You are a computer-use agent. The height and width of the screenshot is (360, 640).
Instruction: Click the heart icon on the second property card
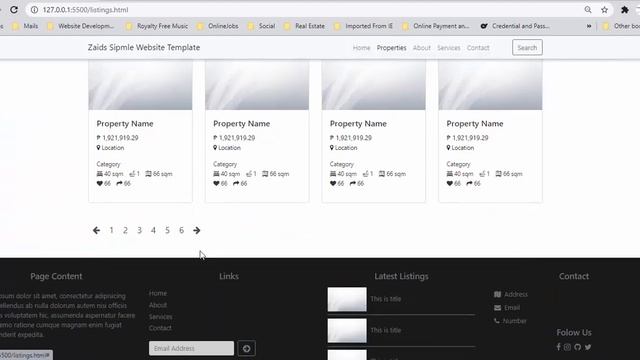tap(216, 183)
